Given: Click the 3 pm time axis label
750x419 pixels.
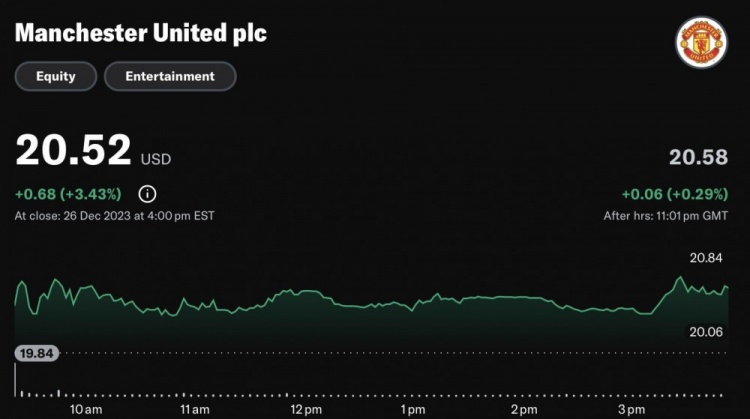Looking at the screenshot, I should [x=631, y=409].
